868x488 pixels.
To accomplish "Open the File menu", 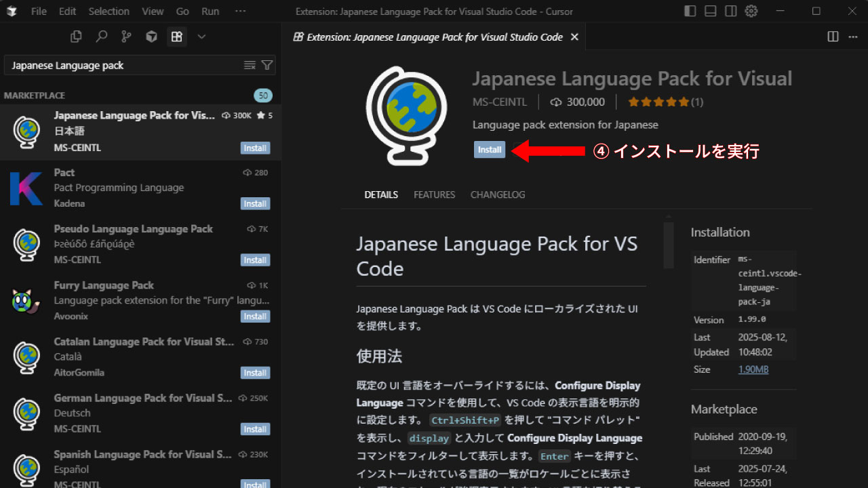I will tap(39, 12).
